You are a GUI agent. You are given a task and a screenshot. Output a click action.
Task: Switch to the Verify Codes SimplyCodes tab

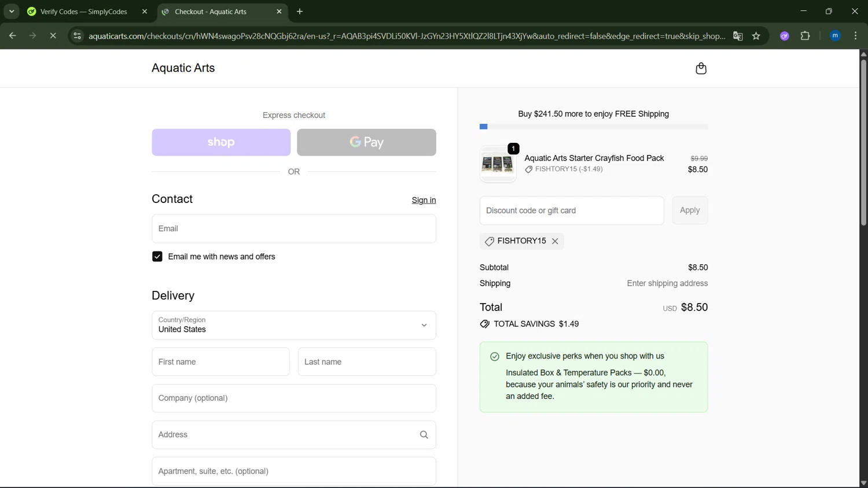(83, 12)
